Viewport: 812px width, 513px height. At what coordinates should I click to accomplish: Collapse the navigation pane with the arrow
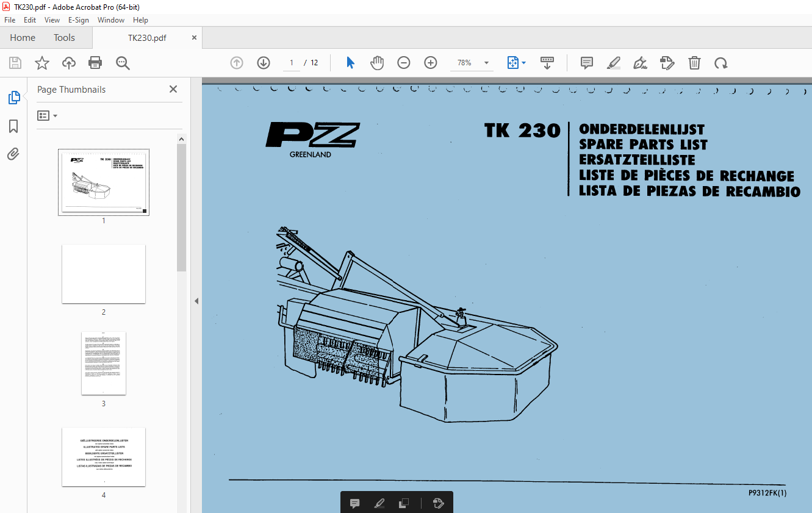coord(196,301)
